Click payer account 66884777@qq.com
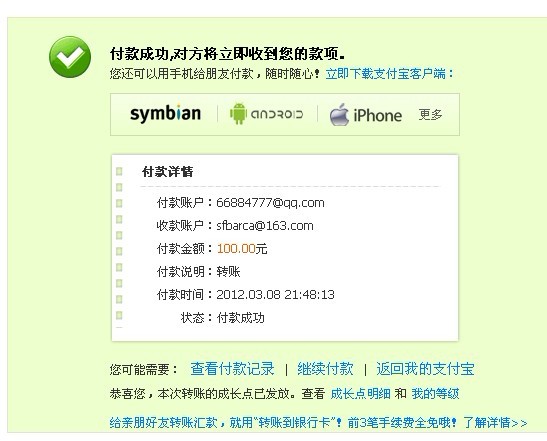 tap(270, 203)
